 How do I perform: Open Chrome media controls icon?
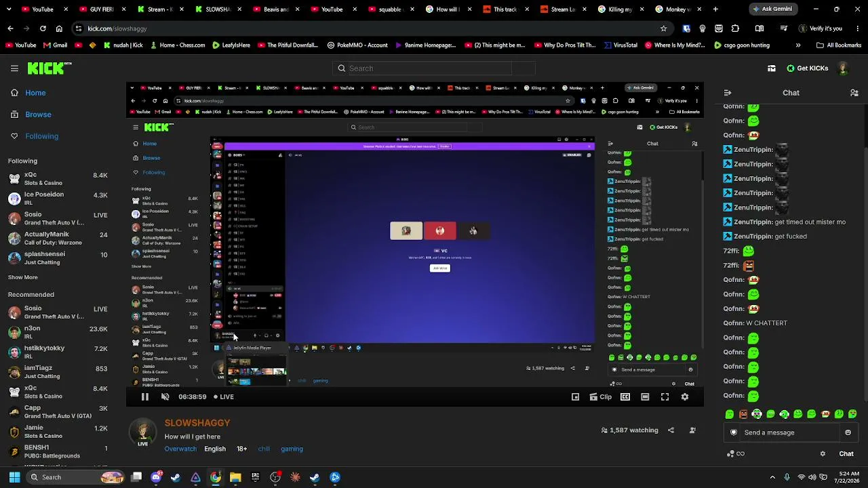point(784,28)
